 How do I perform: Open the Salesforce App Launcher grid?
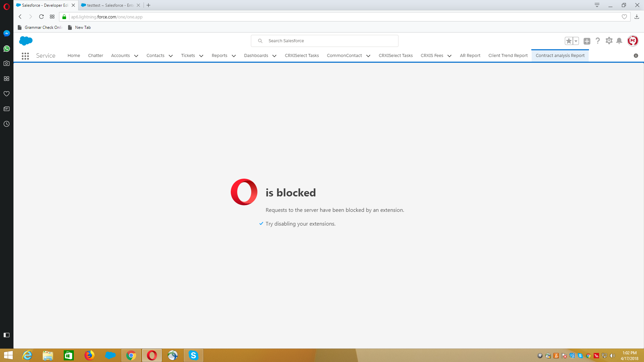point(25,56)
